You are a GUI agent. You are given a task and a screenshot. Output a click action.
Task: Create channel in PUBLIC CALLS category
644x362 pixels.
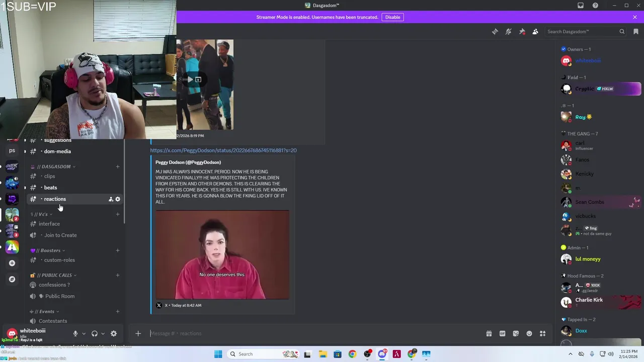118,275
